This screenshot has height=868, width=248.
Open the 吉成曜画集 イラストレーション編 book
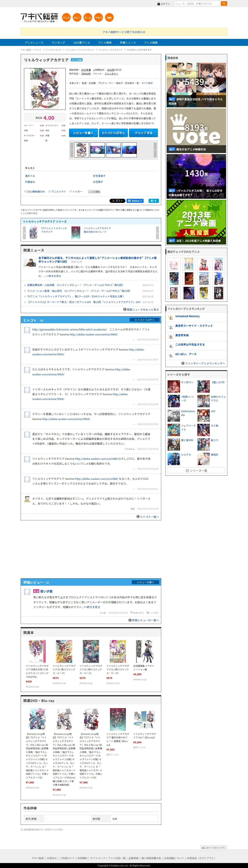pos(144,668)
